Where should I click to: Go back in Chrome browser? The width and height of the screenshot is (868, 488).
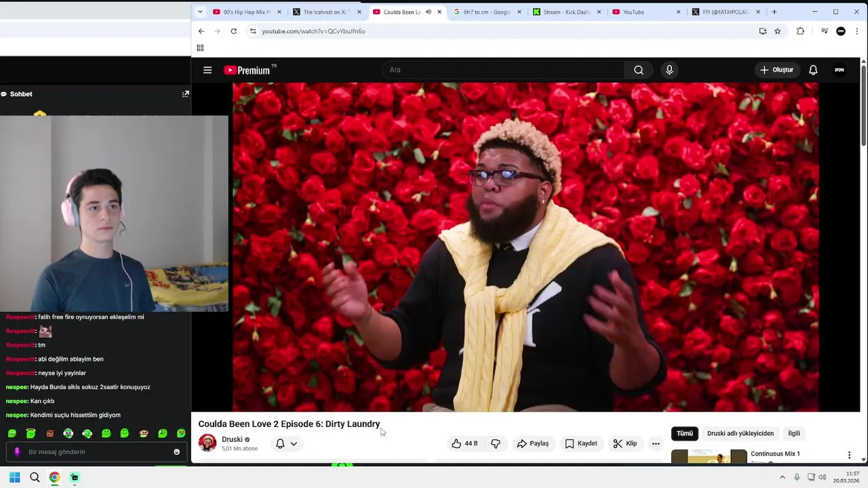[x=201, y=31]
